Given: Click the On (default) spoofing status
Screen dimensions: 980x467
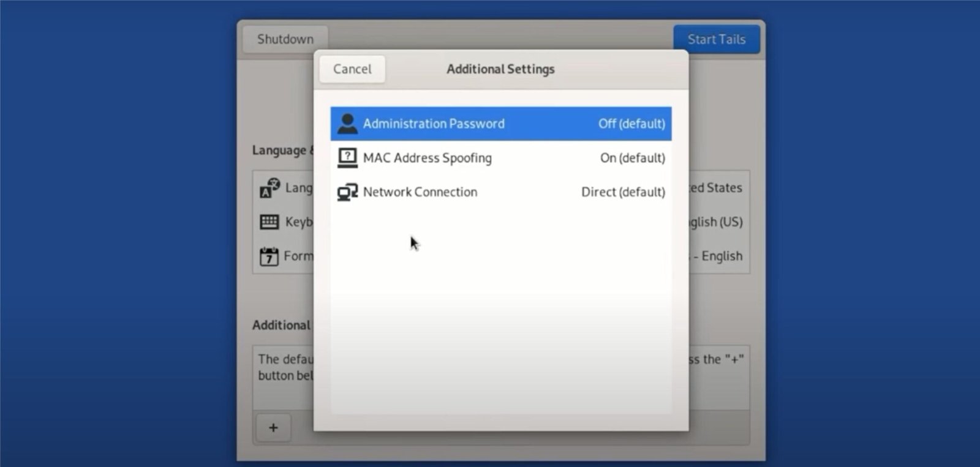Looking at the screenshot, I should 632,158.
